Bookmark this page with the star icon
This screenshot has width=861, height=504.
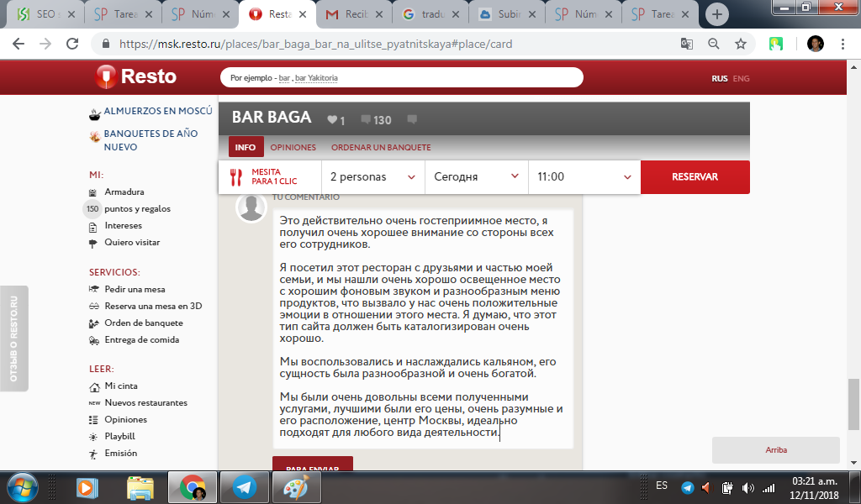tap(741, 44)
